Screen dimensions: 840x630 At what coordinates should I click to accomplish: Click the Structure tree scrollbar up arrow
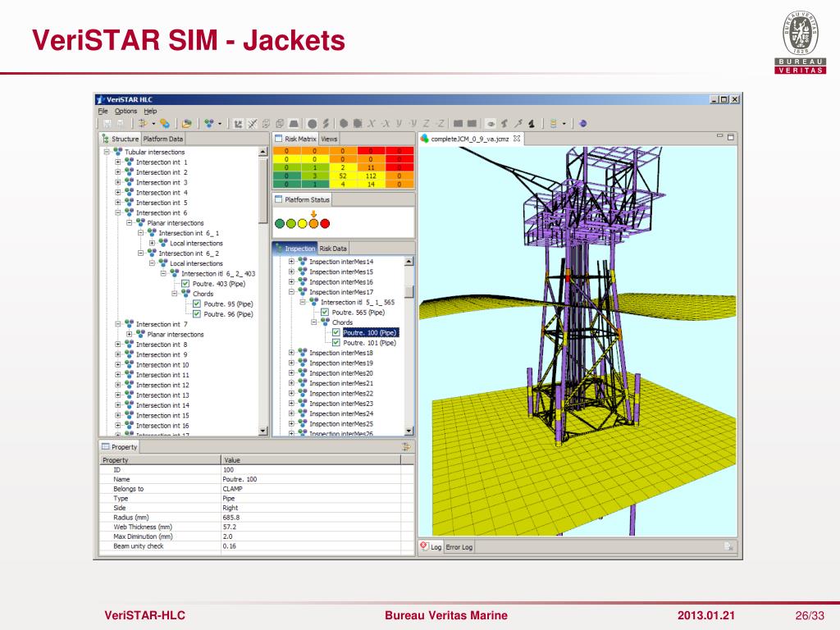pos(262,152)
